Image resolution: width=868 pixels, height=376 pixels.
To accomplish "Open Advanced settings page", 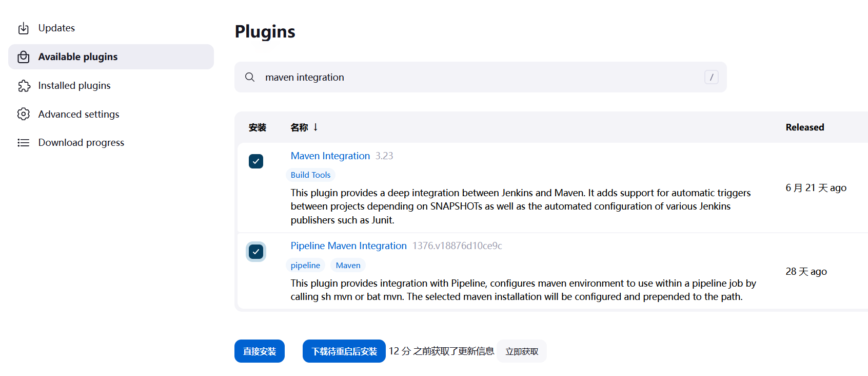I will pyautogui.click(x=111, y=114).
